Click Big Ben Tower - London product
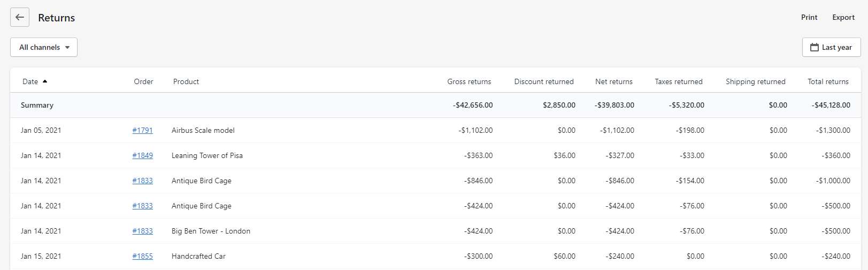Screen dimensions: 868x270 pyautogui.click(x=211, y=231)
